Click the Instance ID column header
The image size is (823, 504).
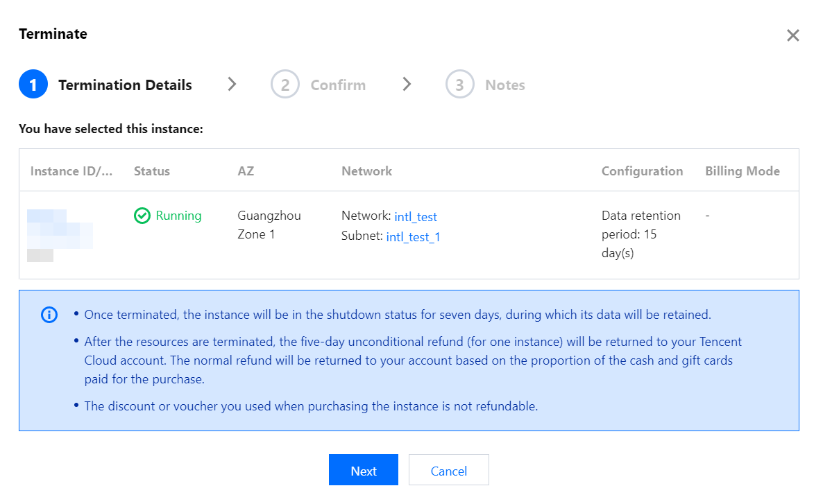click(71, 171)
